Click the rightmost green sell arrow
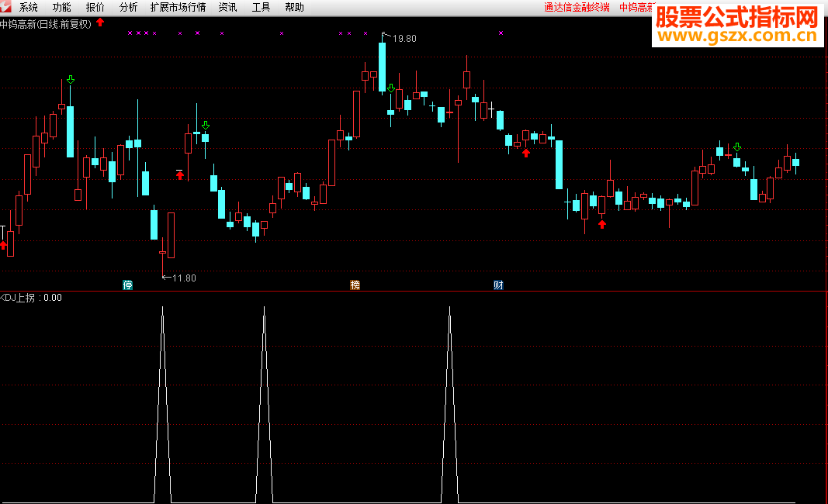This screenshot has width=828, height=504. click(737, 147)
